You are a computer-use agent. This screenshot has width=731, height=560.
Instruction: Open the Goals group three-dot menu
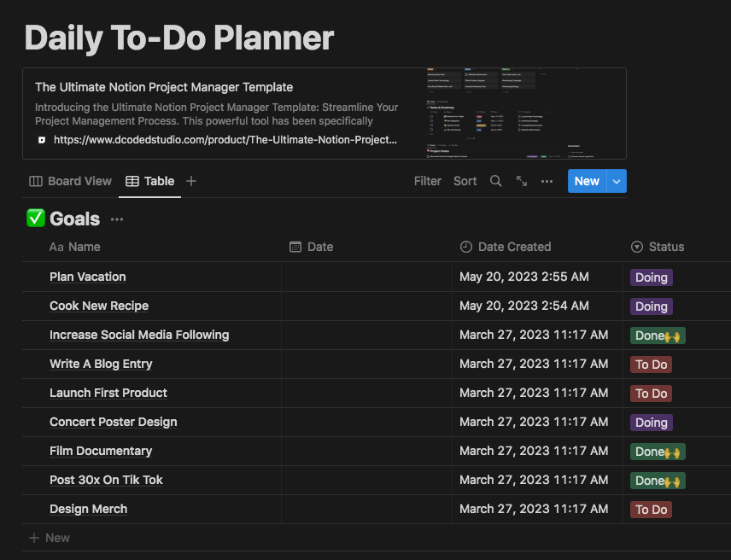(117, 219)
